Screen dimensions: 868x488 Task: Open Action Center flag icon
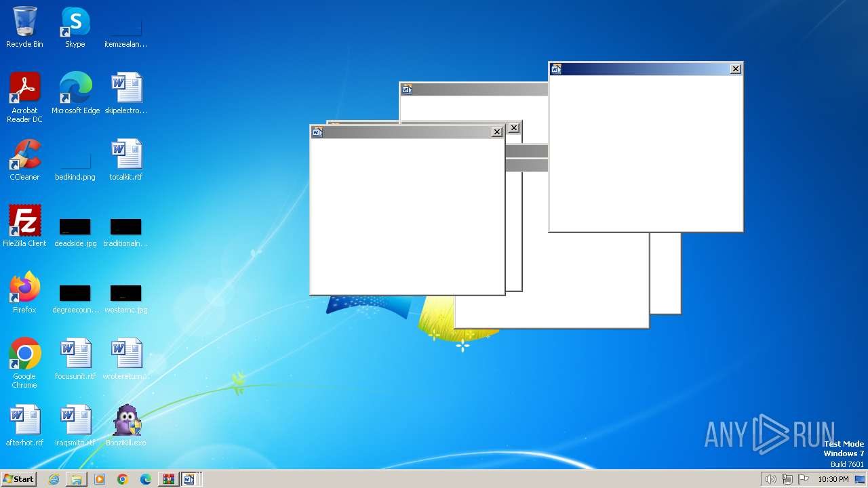pos(804,479)
